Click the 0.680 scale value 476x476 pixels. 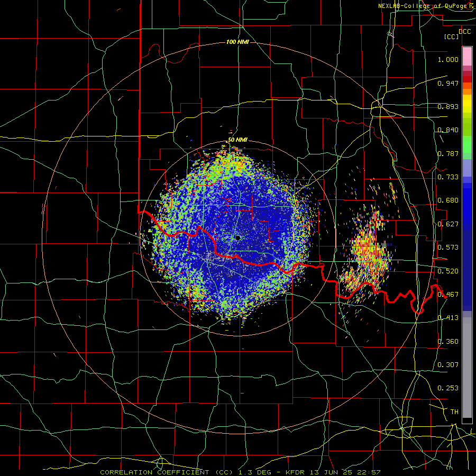coord(448,200)
